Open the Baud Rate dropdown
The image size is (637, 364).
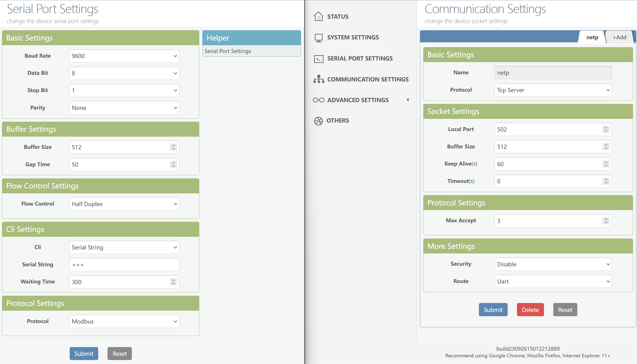(124, 56)
